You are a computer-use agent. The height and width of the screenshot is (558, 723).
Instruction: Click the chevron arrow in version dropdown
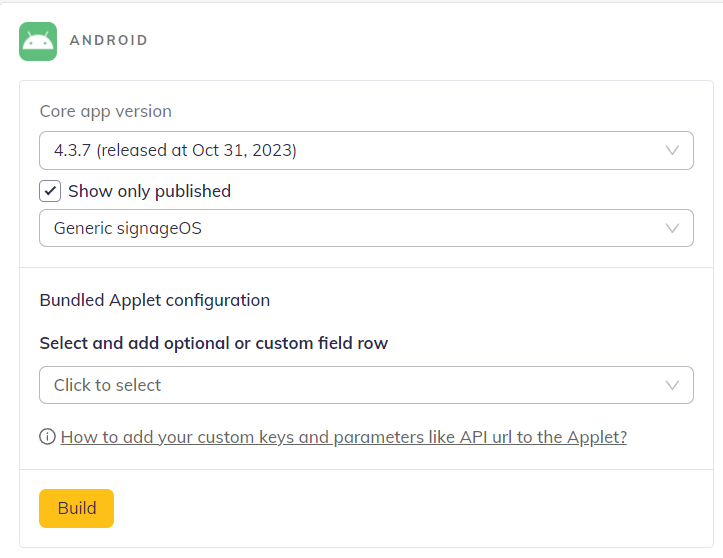tap(673, 151)
